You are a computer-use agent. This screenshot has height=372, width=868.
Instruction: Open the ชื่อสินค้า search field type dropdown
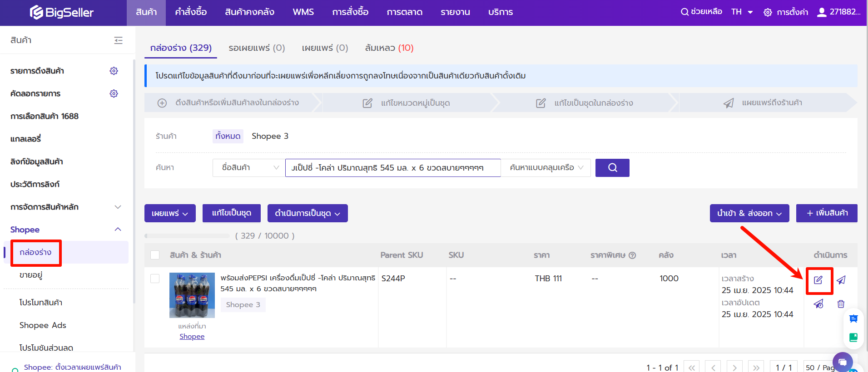point(249,168)
